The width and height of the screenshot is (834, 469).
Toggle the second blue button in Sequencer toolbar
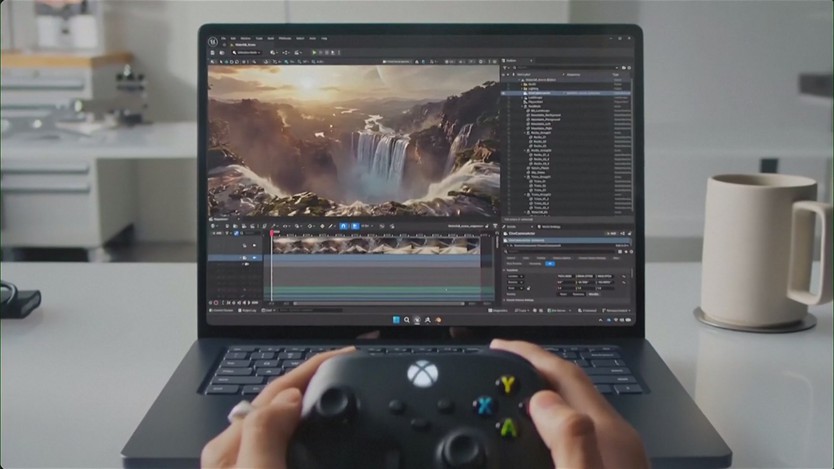tap(355, 226)
